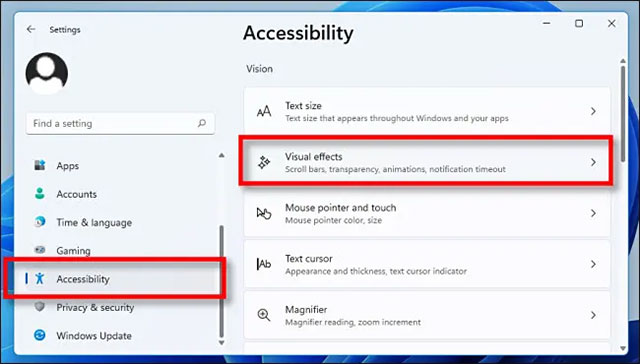
Task: Click the main pane scrollbar thumb
Action: pos(623,113)
